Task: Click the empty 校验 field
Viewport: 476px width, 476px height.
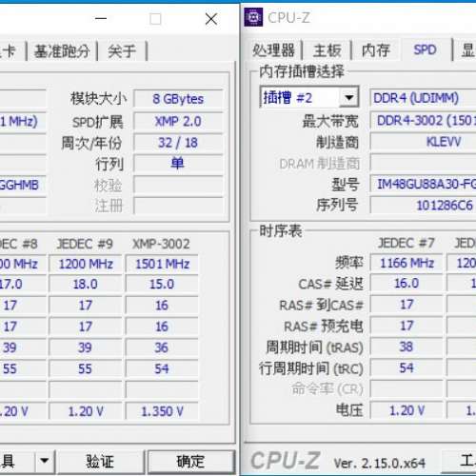Action: point(178,185)
